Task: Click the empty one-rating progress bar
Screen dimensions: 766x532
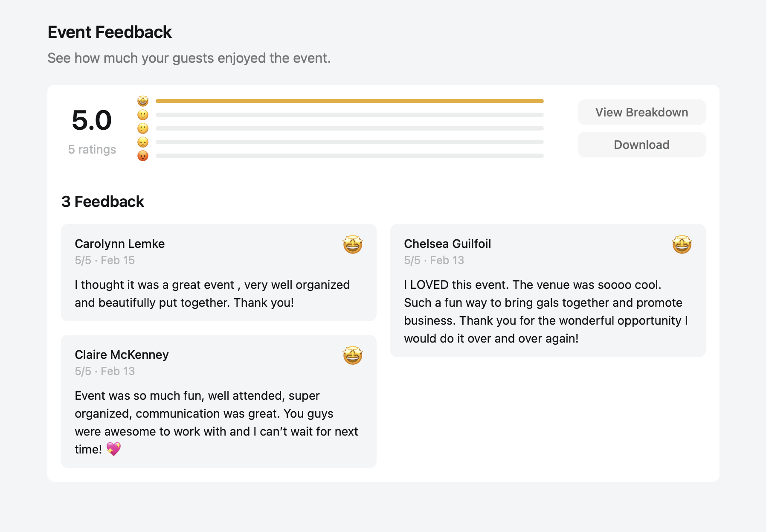Action: (x=350, y=156)
